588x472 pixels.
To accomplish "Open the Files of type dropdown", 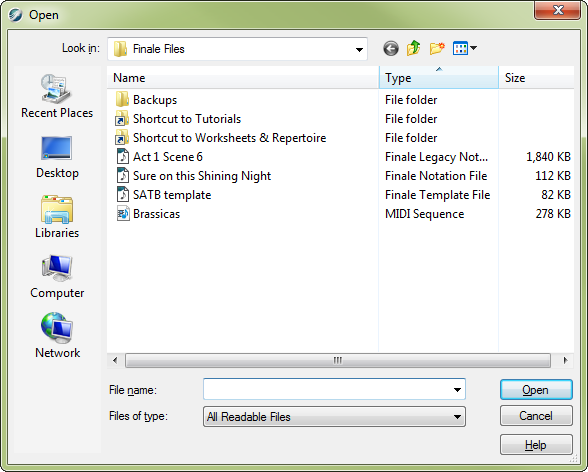I will click(x=334, y=417).
